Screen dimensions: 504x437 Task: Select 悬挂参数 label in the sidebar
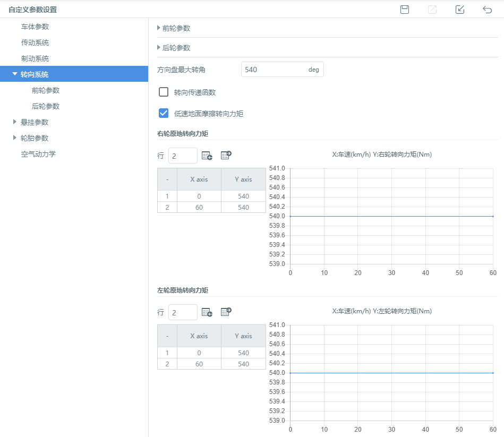click(35, 122)
